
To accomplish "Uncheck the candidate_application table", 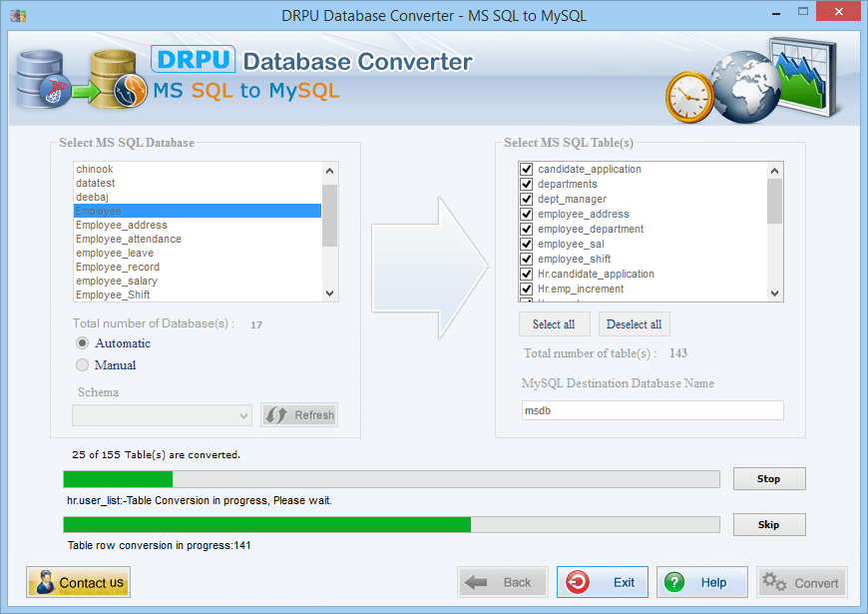I will pos(527,169).
